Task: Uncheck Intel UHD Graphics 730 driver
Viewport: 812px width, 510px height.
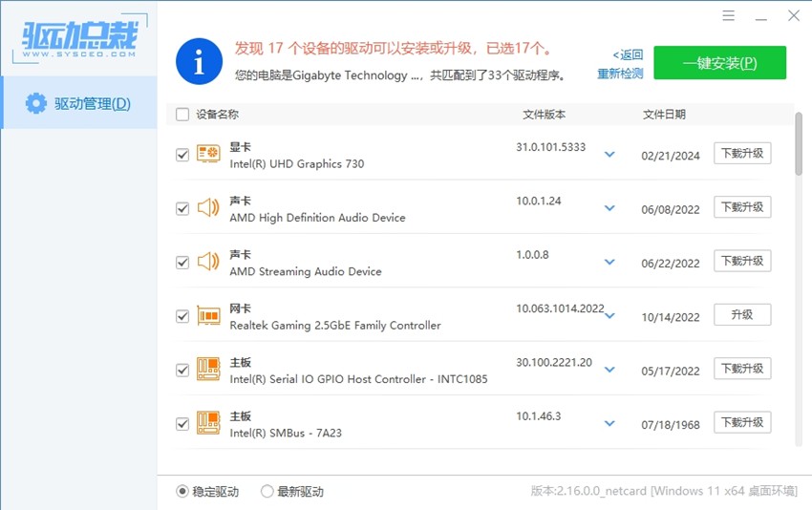Action: (x=182, y=155)
